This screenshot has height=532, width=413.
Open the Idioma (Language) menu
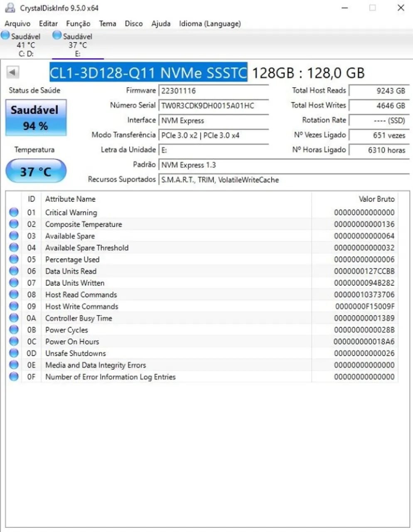coord(210,24)
